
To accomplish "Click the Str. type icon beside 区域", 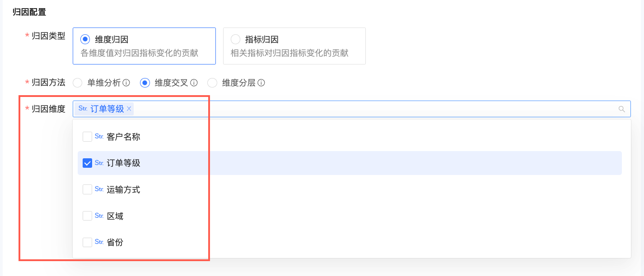I will pos(99,216).
